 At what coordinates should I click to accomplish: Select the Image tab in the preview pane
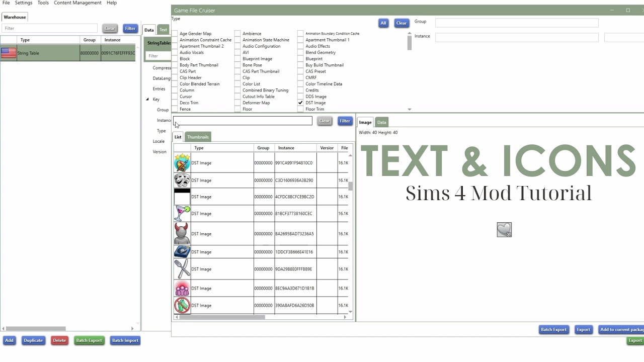(x=365, y=122)
